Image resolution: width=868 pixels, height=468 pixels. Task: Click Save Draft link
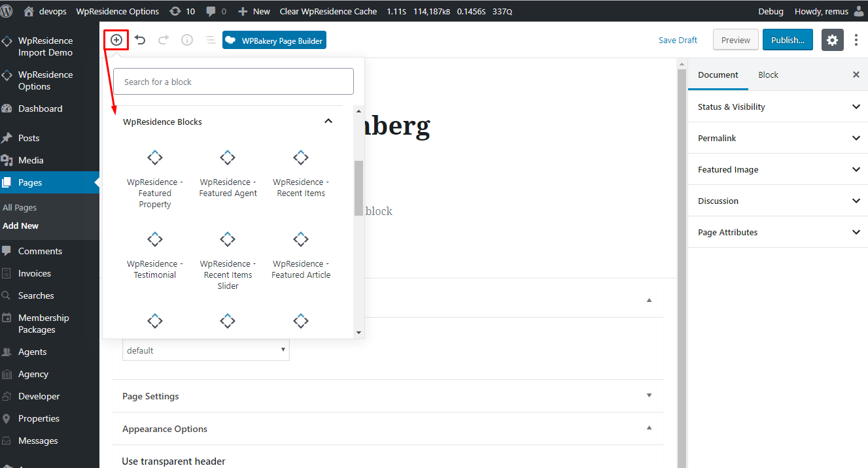678,40
